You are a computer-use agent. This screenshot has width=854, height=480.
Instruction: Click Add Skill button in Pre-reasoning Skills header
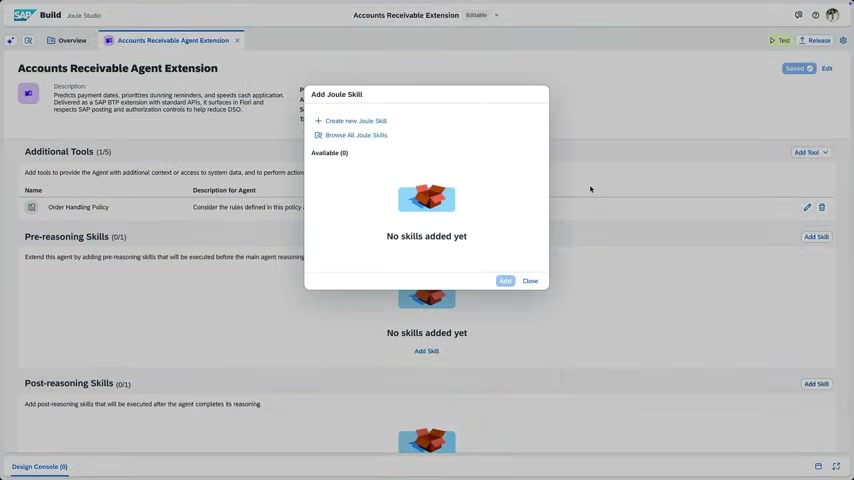click(816, 237)
